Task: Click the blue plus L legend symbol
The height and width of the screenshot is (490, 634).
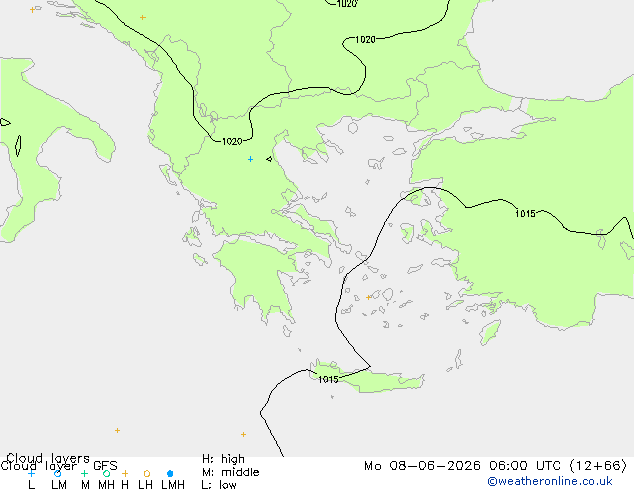Action: pyautogui.click(x=31, y=473)
